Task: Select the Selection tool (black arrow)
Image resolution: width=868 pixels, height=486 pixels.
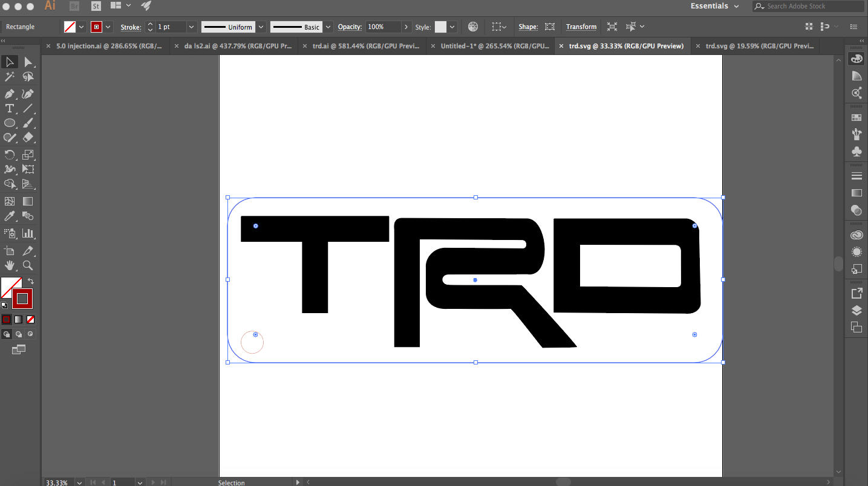Action: pyautogui.click(x=10, y=62)
